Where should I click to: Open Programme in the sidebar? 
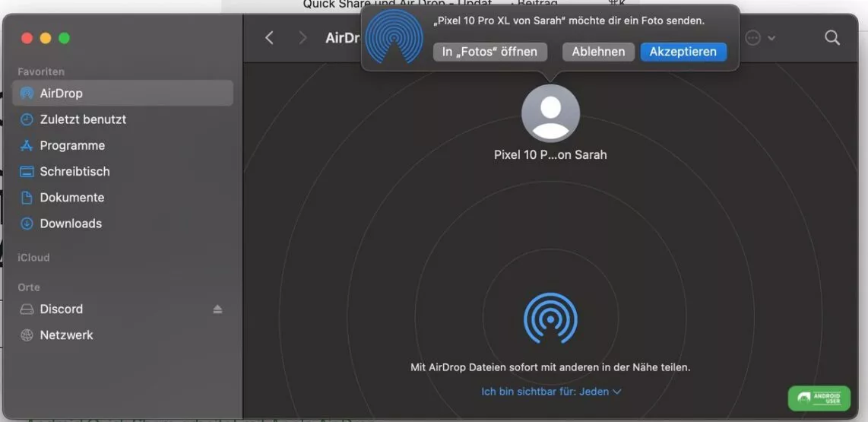(122, 145)
